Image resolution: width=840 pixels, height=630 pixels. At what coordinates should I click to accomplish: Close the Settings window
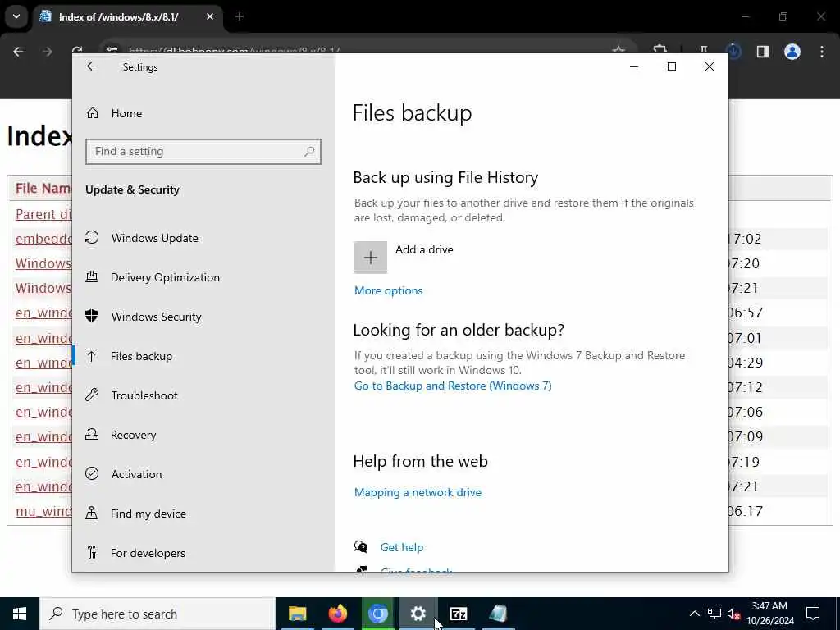[x=710, y=66]
